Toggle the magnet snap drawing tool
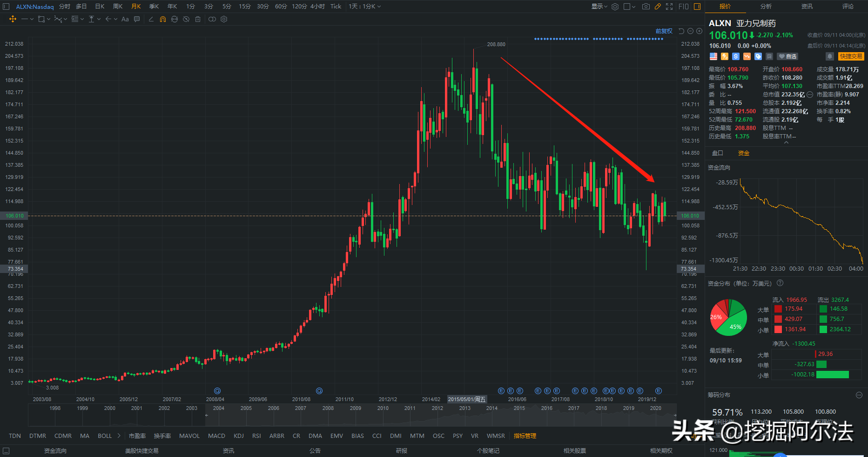Viewport: 868px width, 457px height. pos(162,19)
